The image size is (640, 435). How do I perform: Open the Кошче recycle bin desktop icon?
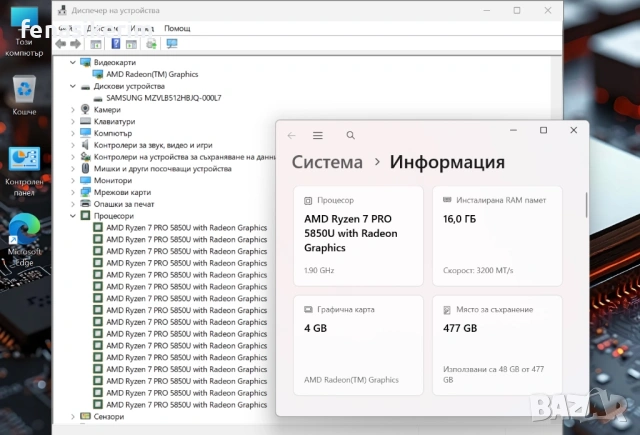tap(24, 95)
